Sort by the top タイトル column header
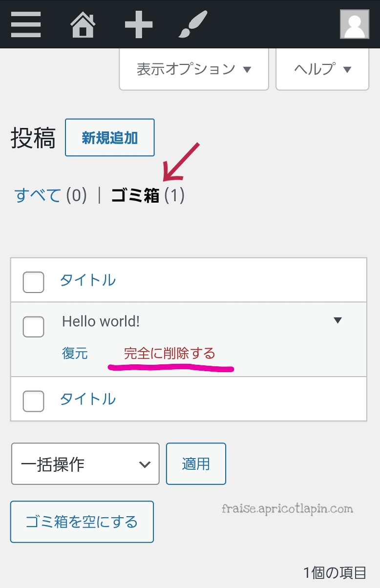 [88, 280]
